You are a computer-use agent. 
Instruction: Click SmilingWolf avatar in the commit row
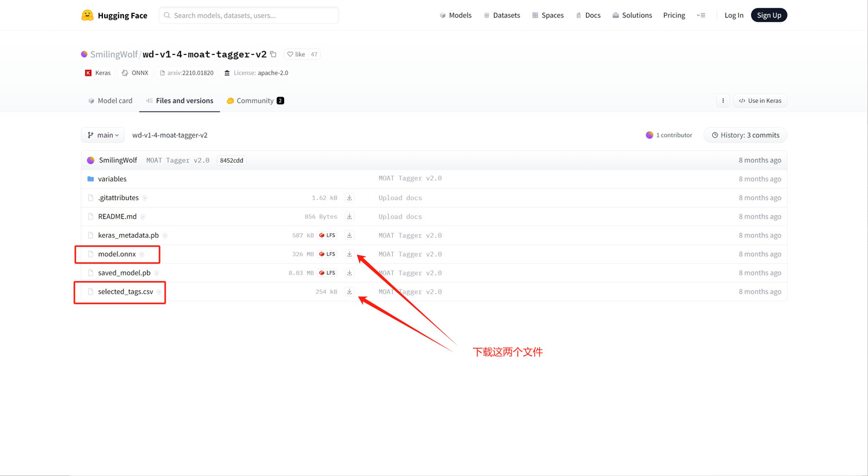pos(91,160)
